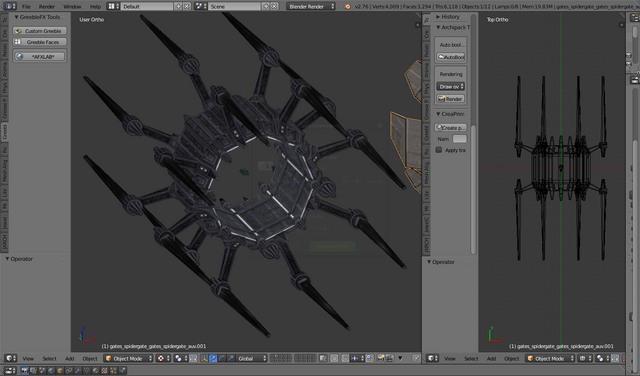Viewport: 640px width, 376px height.
Task: Open the Particles properties tab icon
Action: [113, 371]
